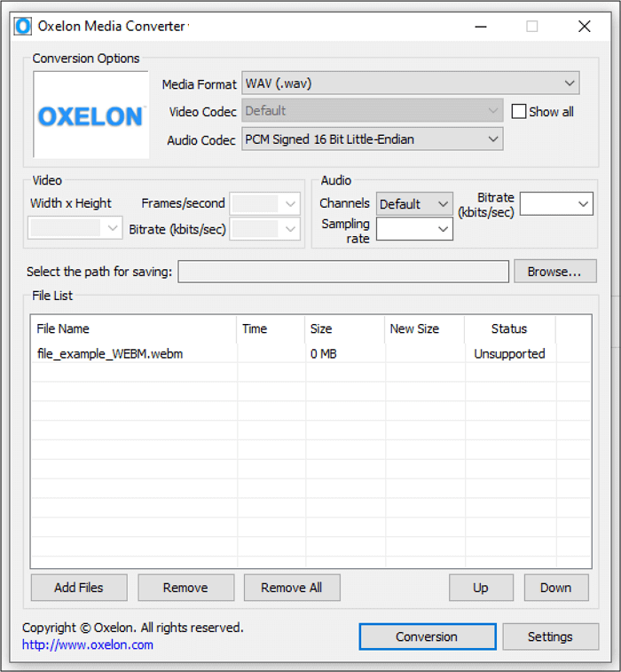Open the video Bitrate dropdown
The image size is (621, 672).
tap(264, 229)
